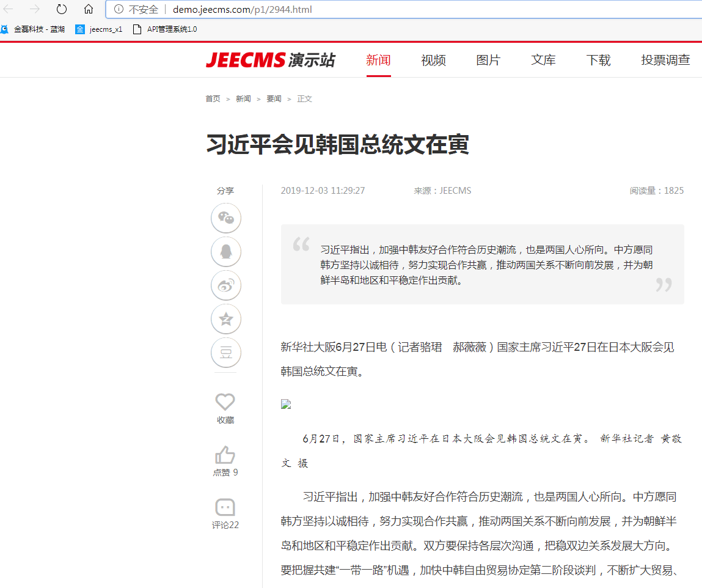The width and height of the screenshot is (702, 588).
Task: Click the 评论22 label
Action: point(225,525)
